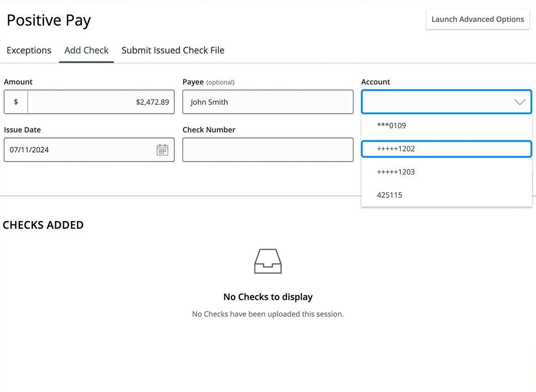Click the Amount label text

tap(18, 82)
